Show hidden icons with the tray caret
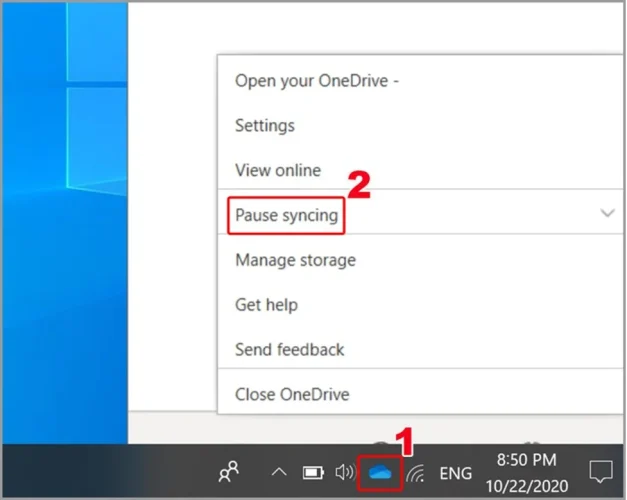627x500 pixels. [279, 472]
